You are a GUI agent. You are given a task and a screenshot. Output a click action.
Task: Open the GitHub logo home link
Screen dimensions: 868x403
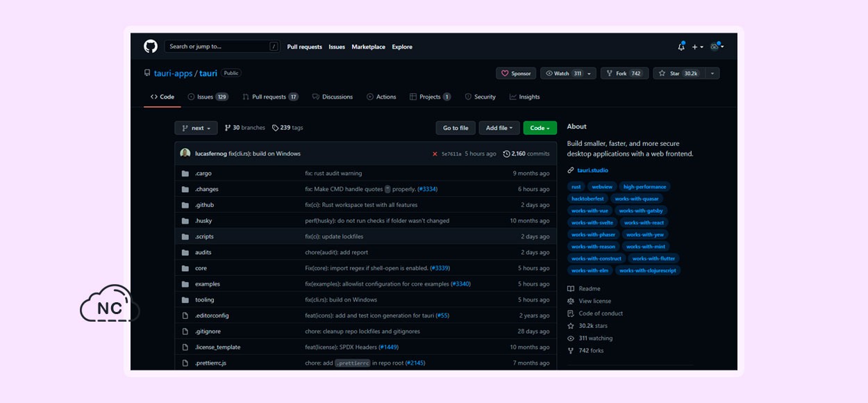tap(151, 47)
